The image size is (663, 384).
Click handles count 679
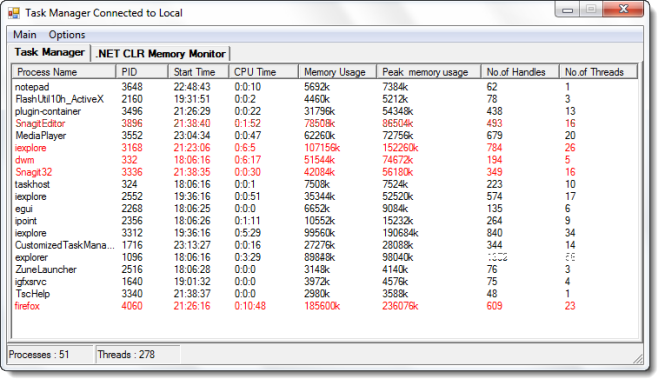[494, 136]
